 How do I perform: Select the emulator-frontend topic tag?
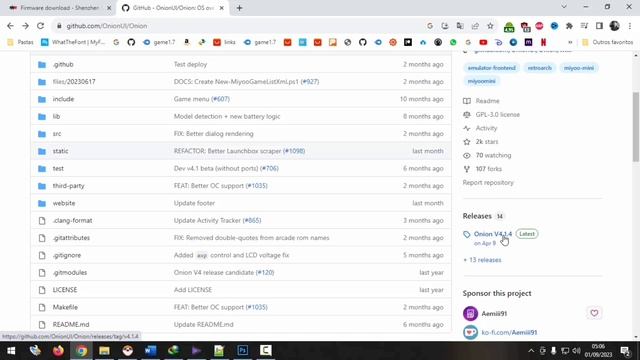point(491,68)
